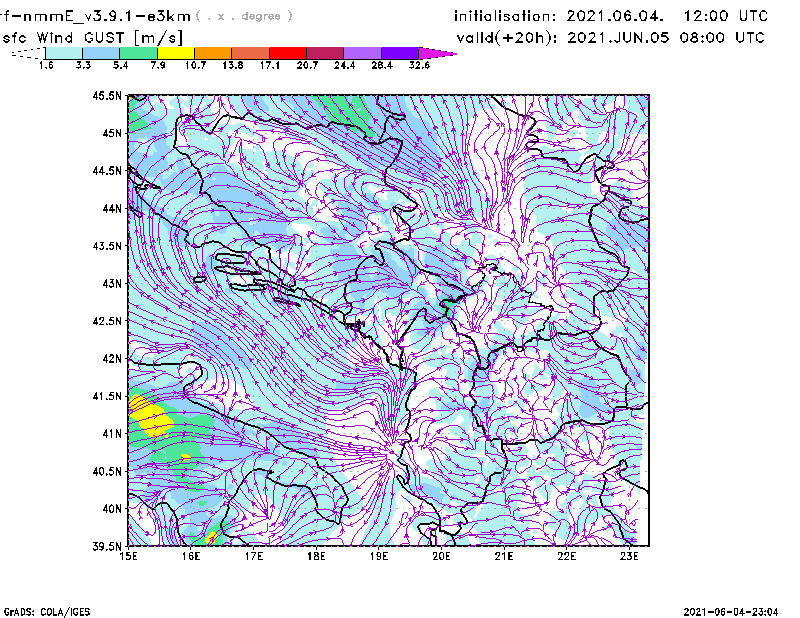800x618 pixels.
Task: Click the legend value 17.1
Action: pyautogui.click(x=270, y=65)
